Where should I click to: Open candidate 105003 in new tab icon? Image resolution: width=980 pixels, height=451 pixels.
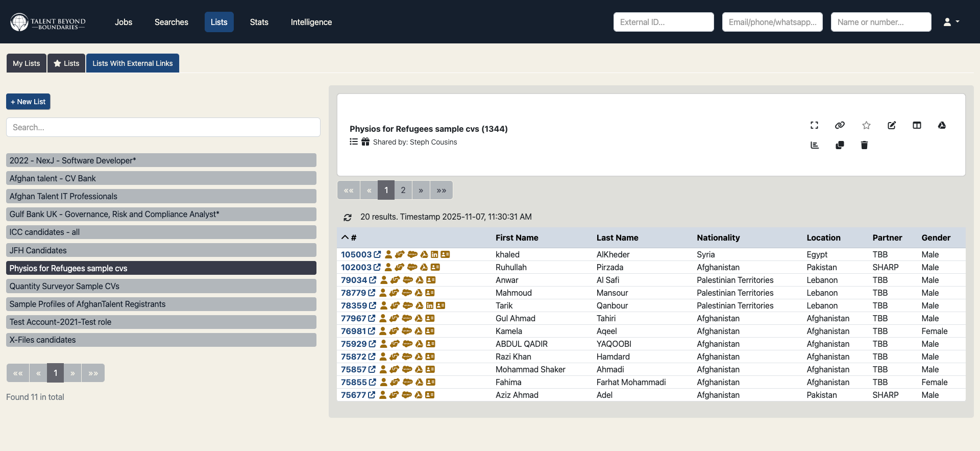point(377,254)
